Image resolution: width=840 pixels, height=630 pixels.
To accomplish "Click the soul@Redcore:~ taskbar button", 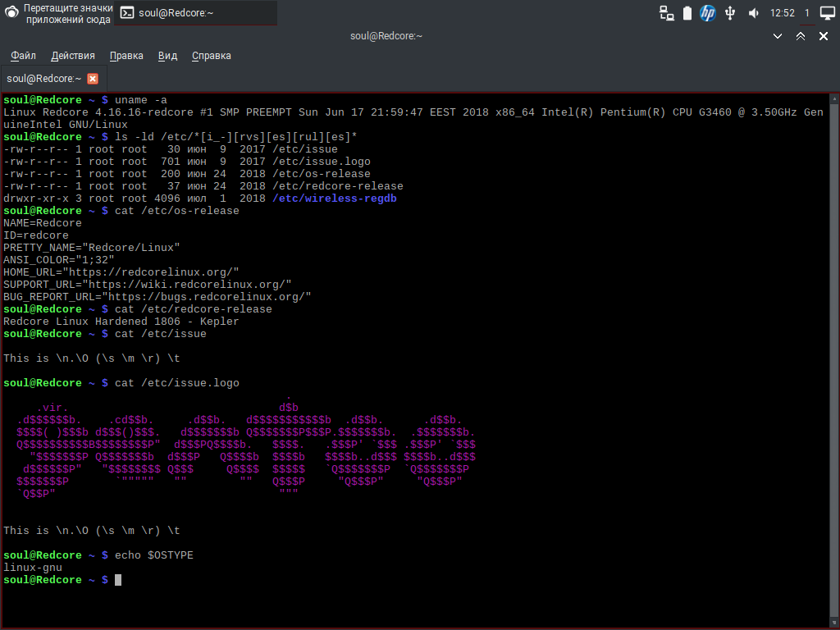I will coord(195,13).
